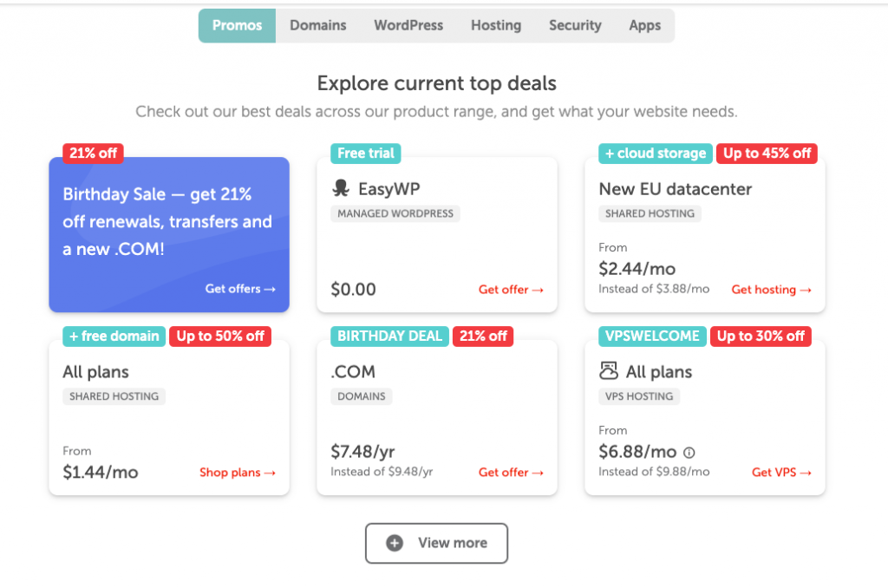Click Get offer on EasyWP card
Screen dimensions: 888x588
(511, 290)
